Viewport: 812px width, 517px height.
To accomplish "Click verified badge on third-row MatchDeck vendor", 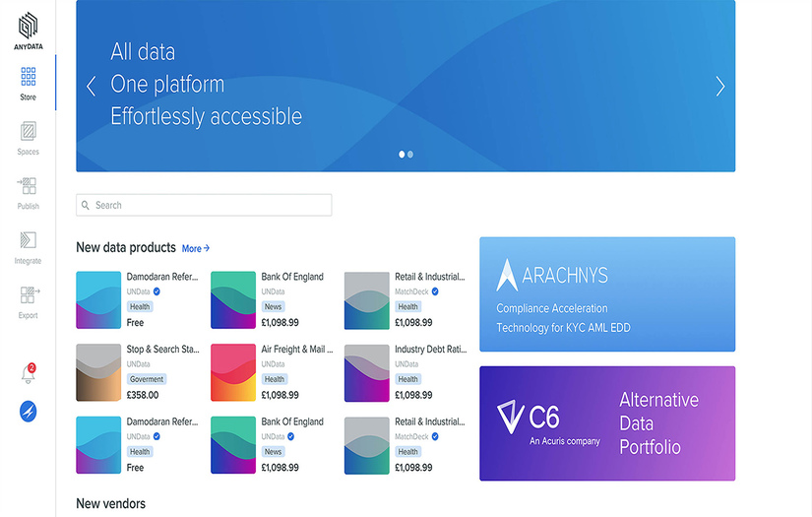I will (435, 436).
